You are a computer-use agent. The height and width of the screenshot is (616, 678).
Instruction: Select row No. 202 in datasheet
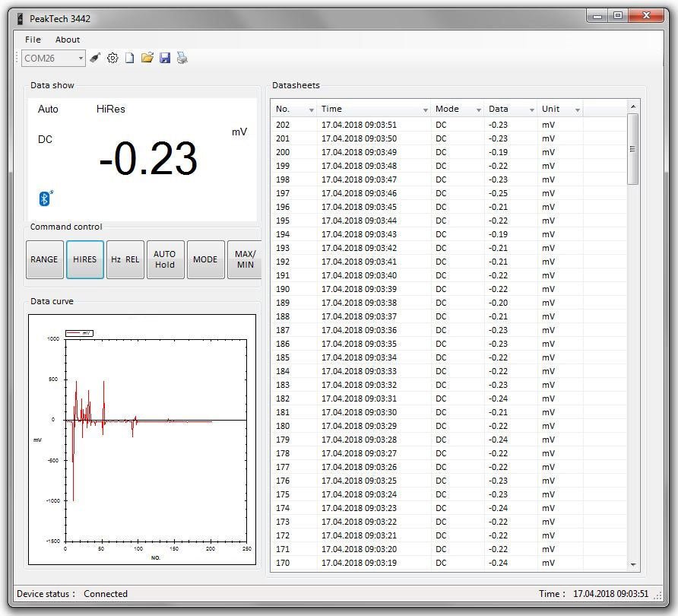448,125
